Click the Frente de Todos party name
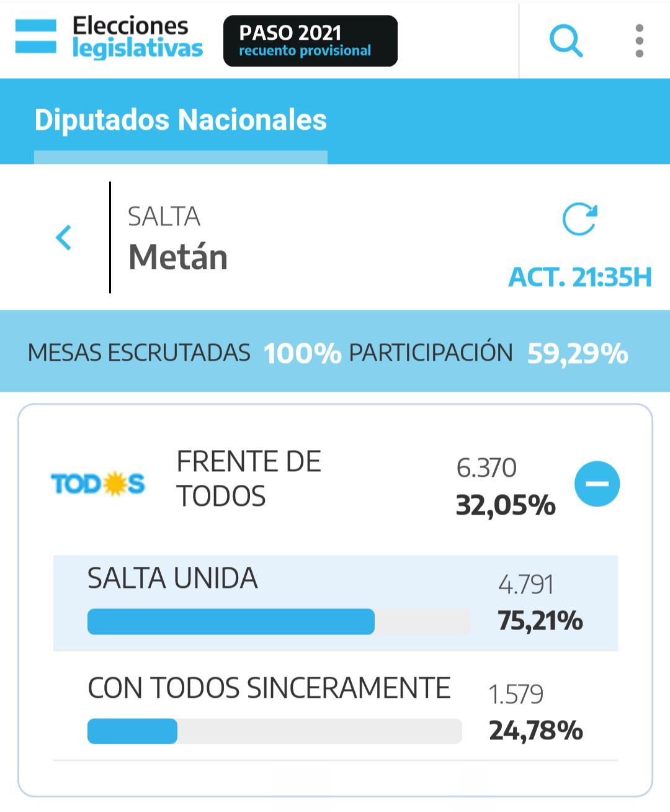 click(249, 479)
